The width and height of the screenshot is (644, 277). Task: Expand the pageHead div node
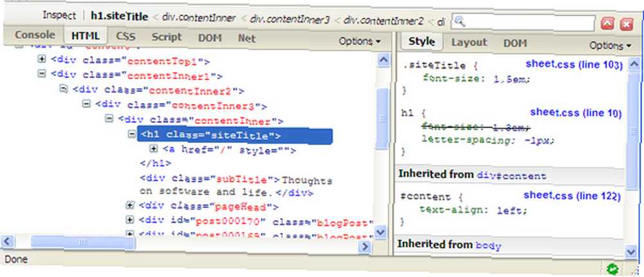130,205
